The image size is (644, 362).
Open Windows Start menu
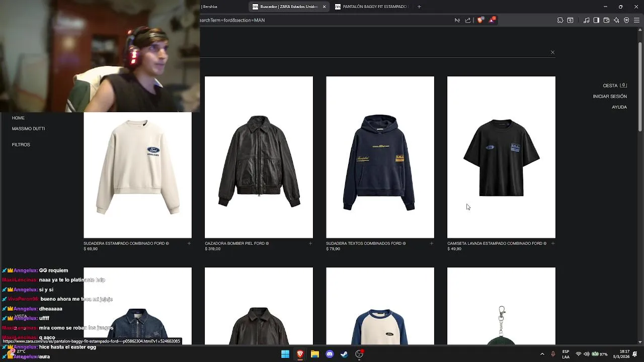(285, 354)
